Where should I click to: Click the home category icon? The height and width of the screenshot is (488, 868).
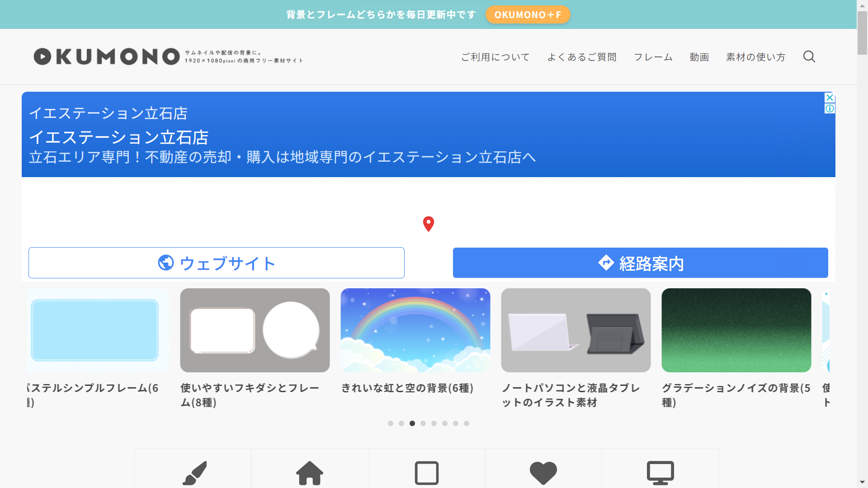[309, 473]
